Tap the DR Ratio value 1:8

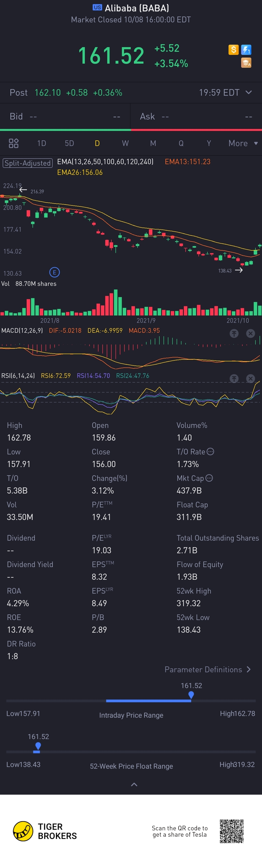point(13,656)
